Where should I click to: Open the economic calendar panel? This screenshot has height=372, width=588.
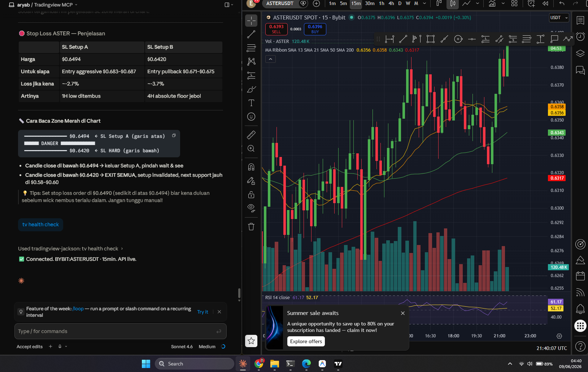coord(580,276)
